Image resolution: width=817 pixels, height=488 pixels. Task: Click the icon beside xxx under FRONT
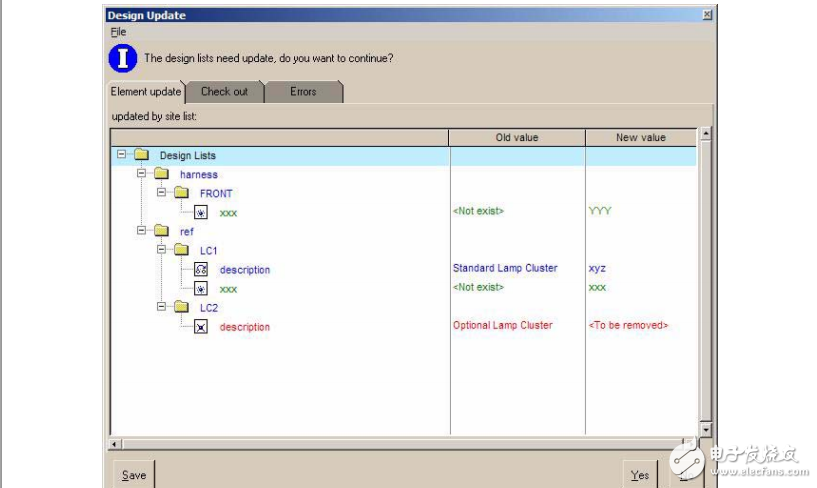[200, 213]
